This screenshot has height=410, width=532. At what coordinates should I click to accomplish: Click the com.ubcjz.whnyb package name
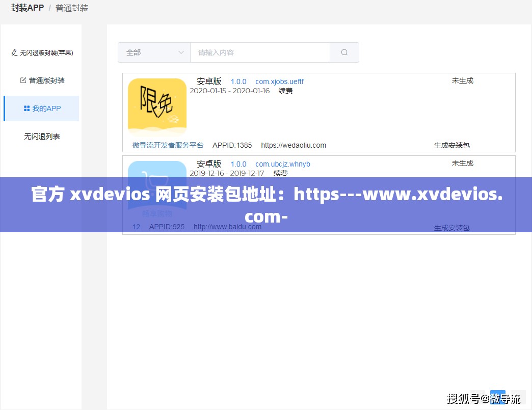[283, 164]
